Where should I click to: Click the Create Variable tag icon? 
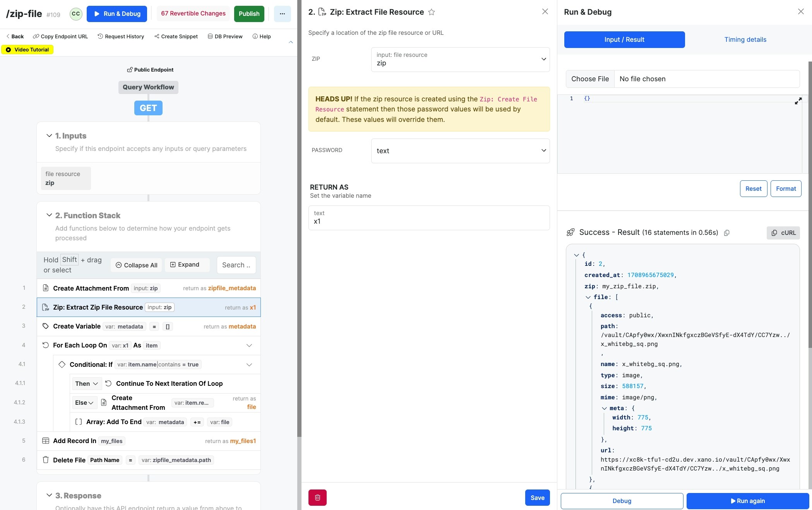coord(46,326)
